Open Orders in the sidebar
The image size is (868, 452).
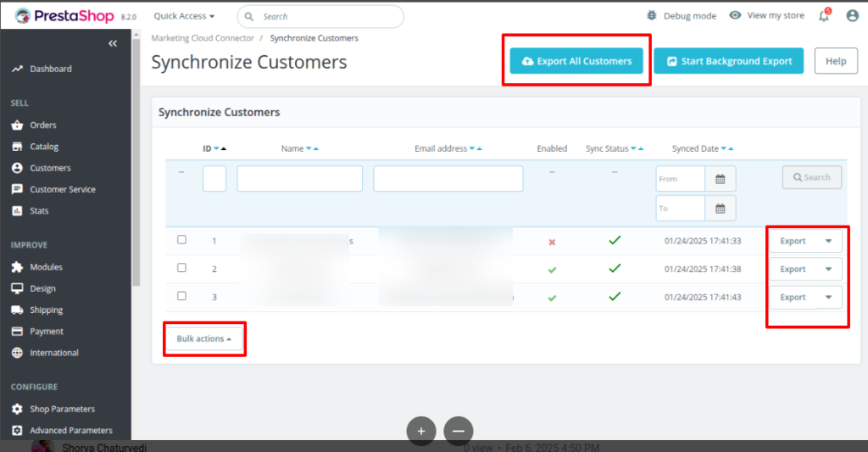43,126
